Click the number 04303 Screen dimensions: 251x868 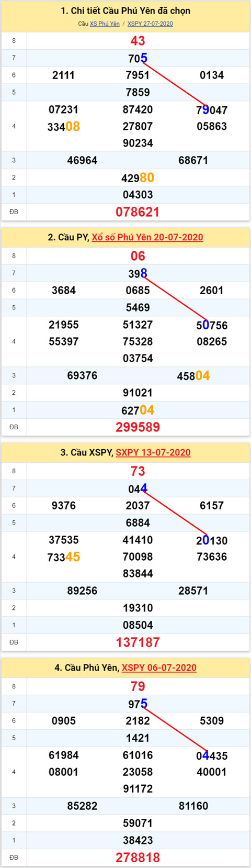(x=138, y=195)
